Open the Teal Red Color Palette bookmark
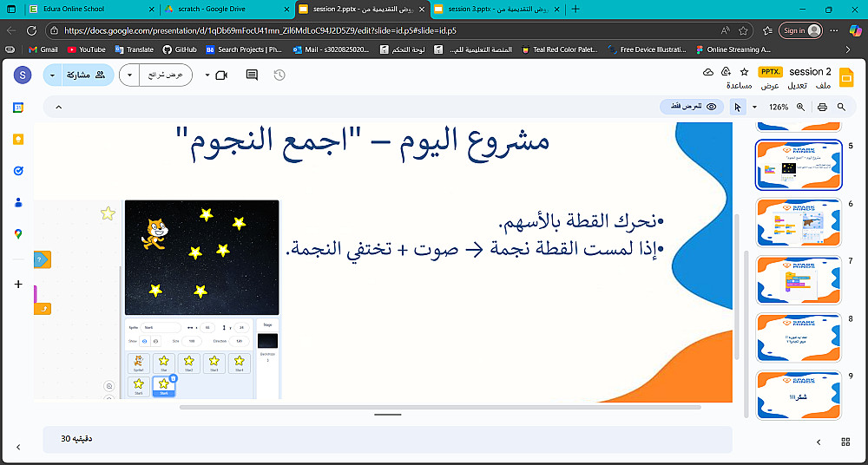868x465 pixels. coord(560,49)
